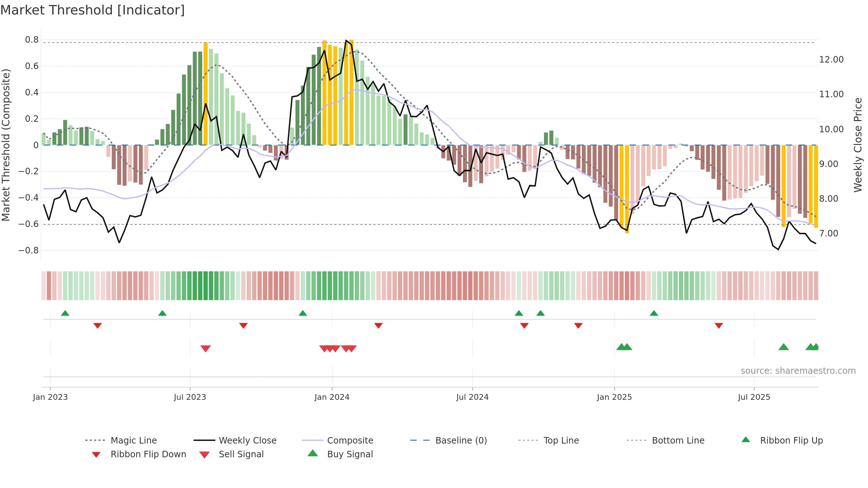Click the ribbon flip up marker near late May 2023
The height and width of the screenshot is (488, 868).
pos(162,313)
